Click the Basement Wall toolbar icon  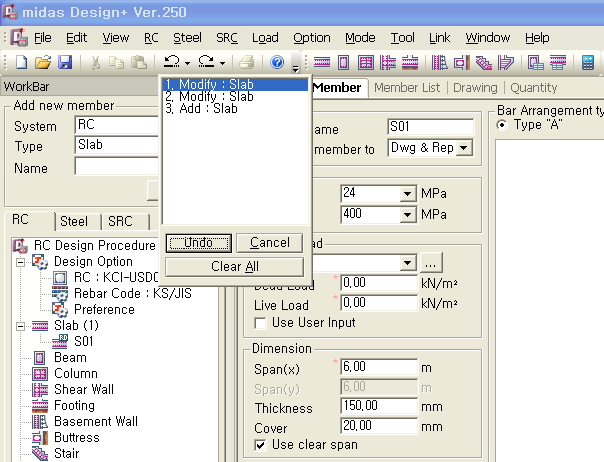440,62
